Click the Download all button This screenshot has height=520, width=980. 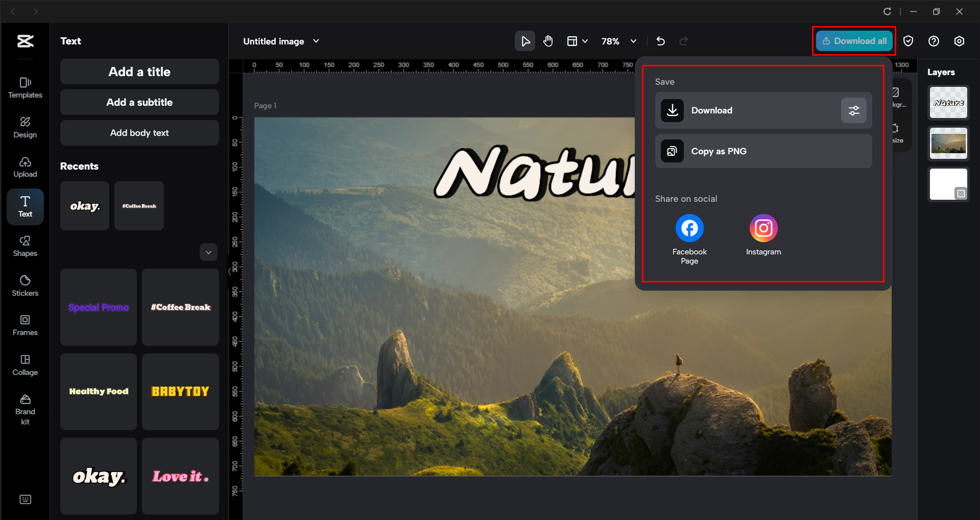(x=854, y=41)
